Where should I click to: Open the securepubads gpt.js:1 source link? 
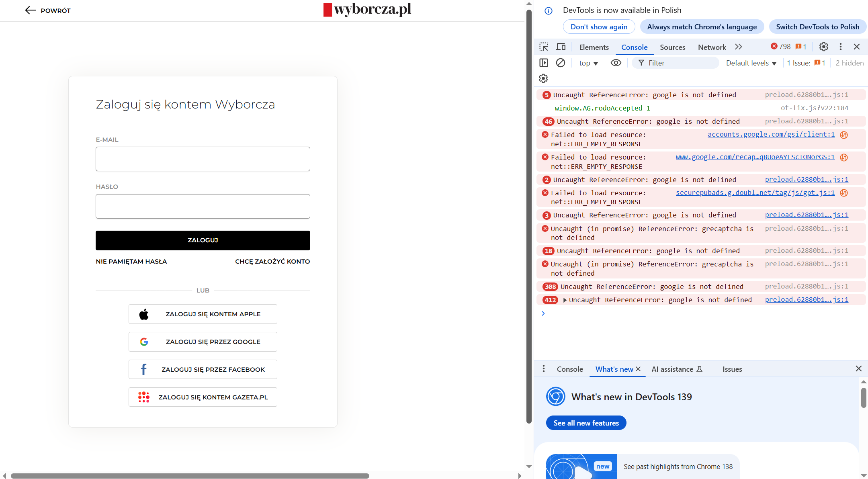(755, 193)
